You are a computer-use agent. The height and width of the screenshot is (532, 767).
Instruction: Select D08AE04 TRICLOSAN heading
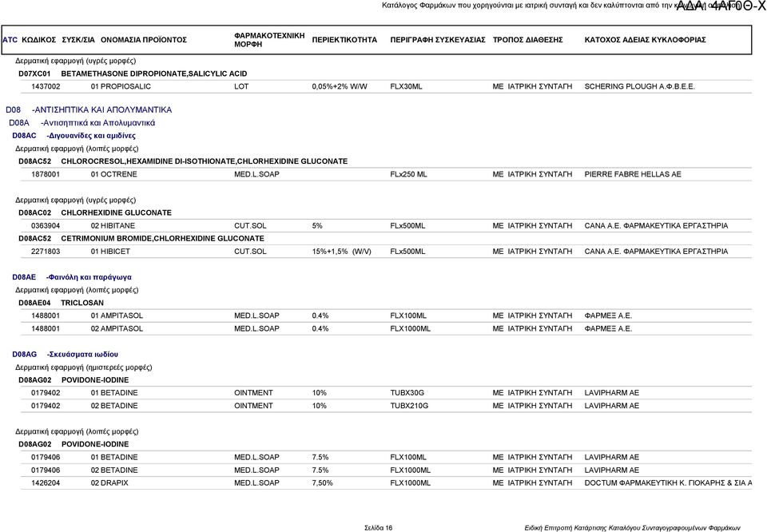point(62,303)
